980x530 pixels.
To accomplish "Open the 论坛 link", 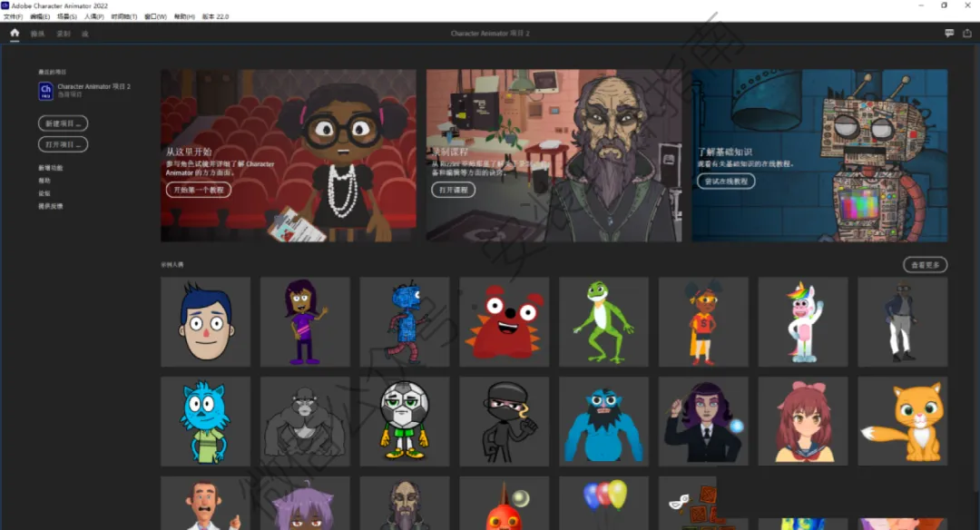I will 44,193.
